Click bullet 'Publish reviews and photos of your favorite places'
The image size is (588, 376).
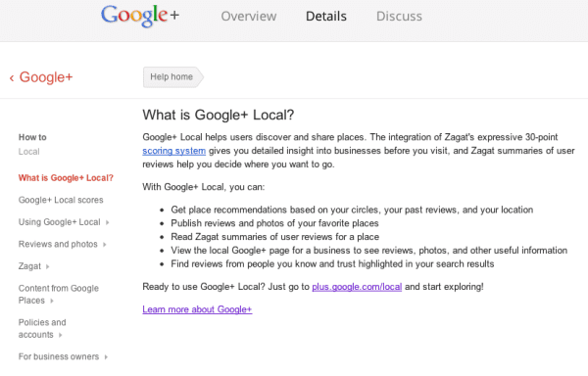pos(274,223)
